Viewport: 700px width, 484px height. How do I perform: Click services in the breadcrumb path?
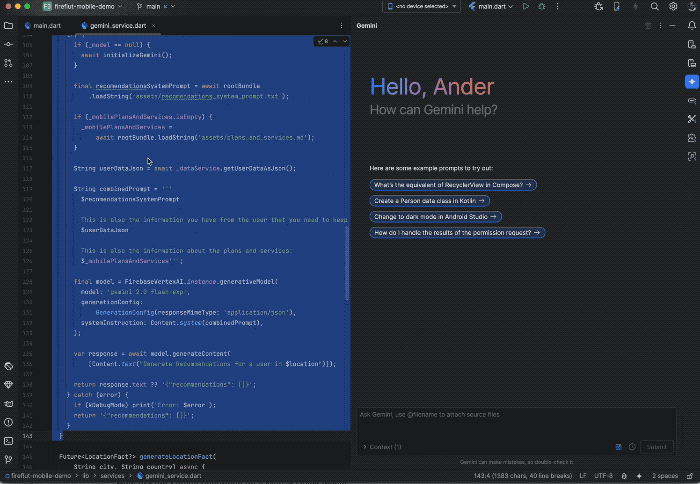(112, 476)
